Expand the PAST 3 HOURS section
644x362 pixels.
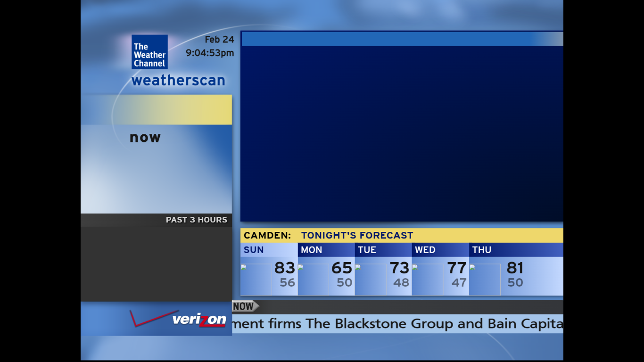[196, 220]
